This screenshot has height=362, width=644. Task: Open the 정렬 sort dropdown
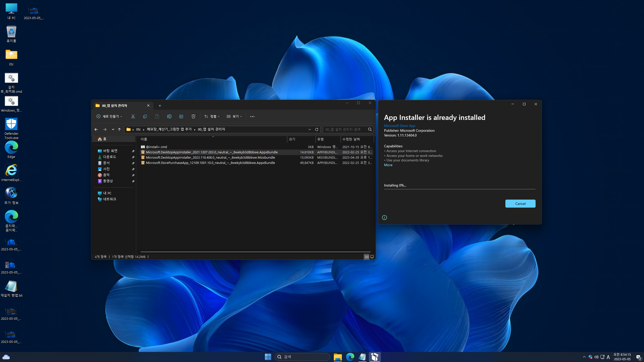point(212,116)
